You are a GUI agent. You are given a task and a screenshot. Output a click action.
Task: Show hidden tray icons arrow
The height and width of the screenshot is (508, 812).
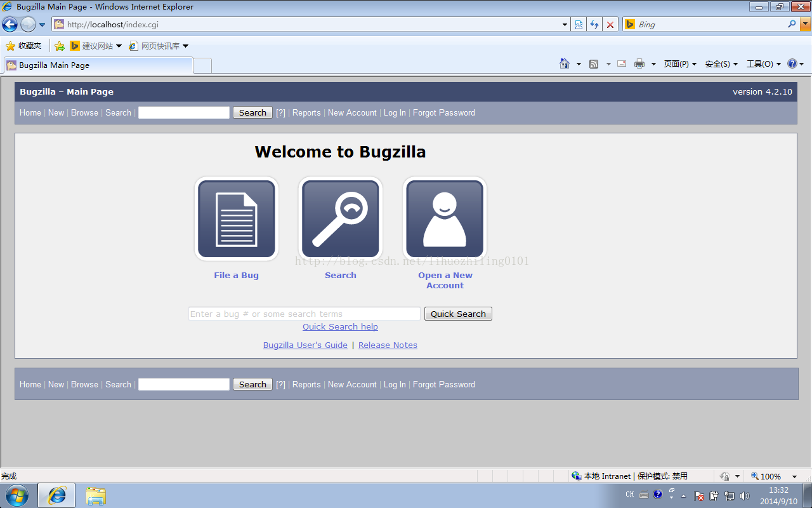tap(684, 496)
